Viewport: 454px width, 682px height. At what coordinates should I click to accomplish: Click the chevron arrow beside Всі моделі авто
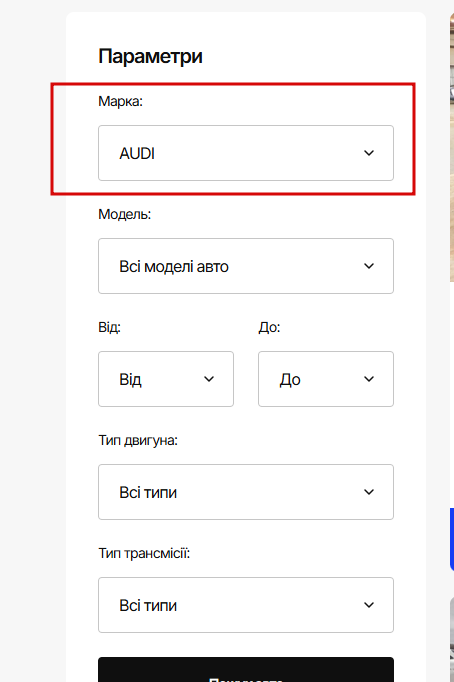(x=369, y=266)
